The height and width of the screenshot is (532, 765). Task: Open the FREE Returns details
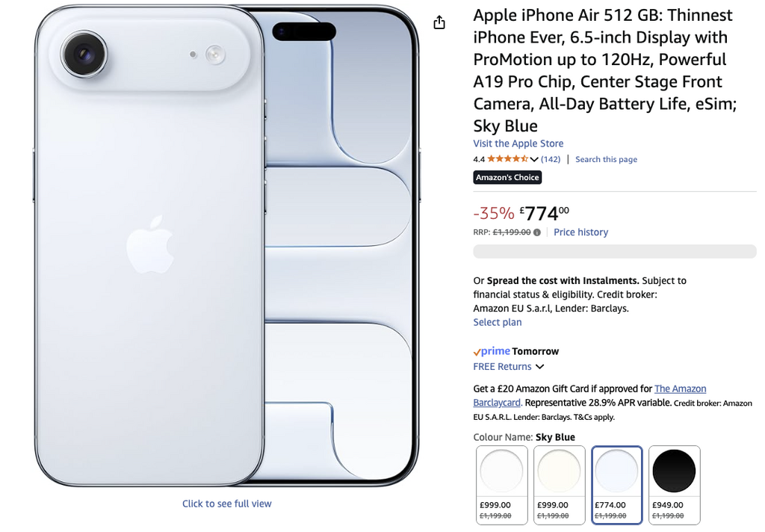[502, 367]
